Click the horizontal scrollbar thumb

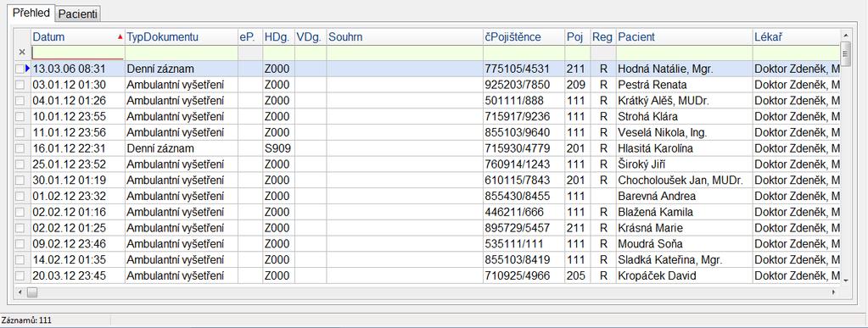pos(31,292)
